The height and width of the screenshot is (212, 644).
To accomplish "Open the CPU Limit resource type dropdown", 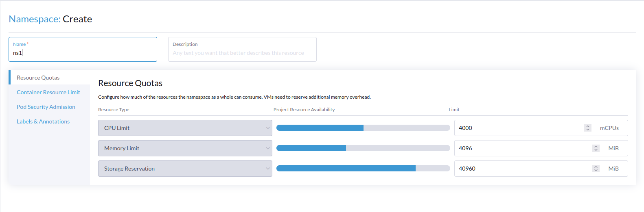I will 185,128.
